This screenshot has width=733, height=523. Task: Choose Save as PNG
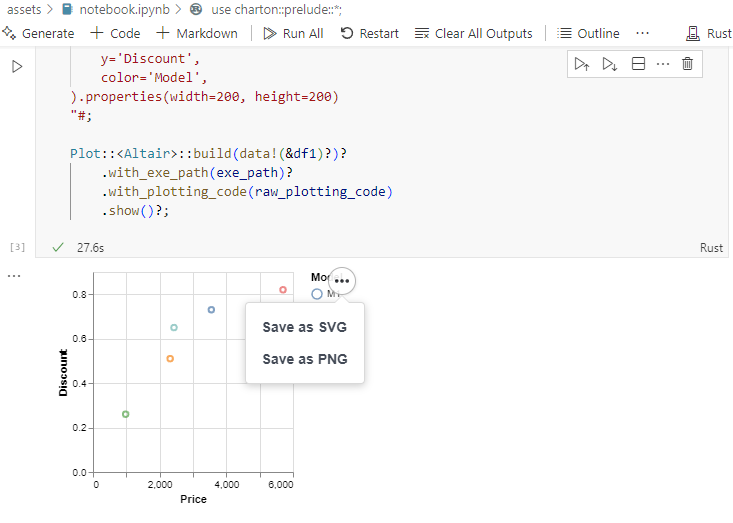coord(305,359)
